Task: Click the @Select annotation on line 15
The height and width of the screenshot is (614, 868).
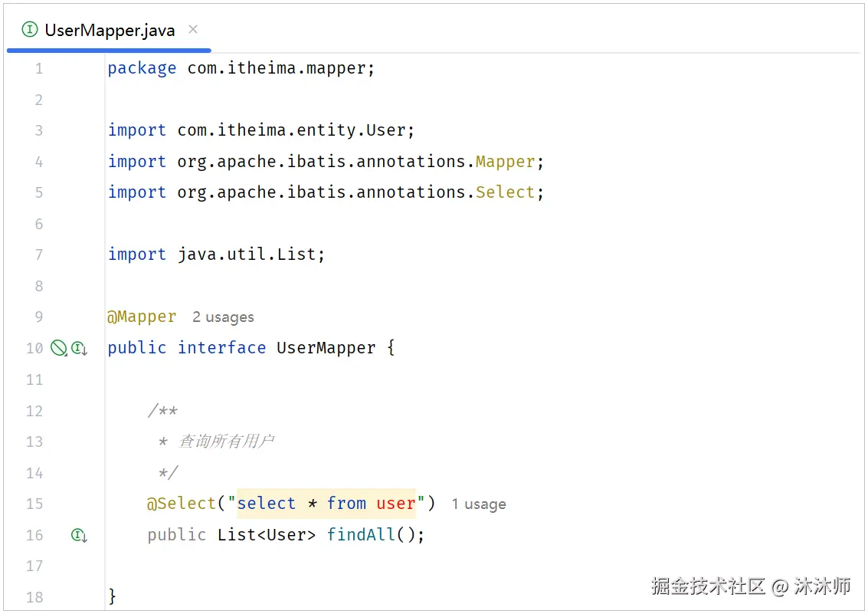Action: 181,504
